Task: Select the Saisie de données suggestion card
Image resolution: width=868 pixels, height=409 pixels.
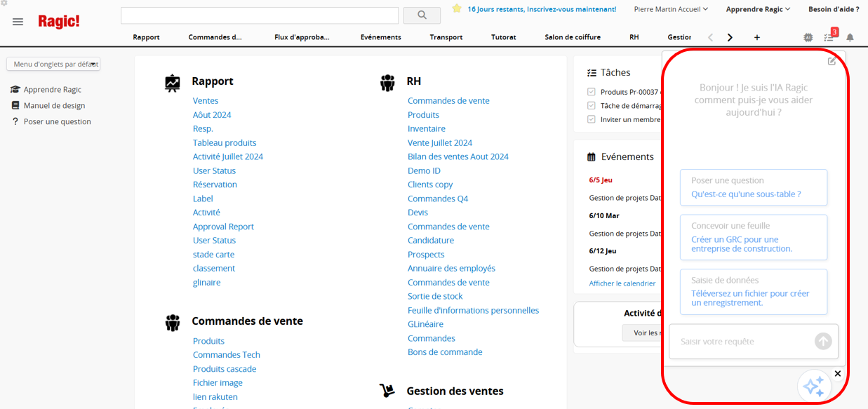Action: tap(754, 292)
